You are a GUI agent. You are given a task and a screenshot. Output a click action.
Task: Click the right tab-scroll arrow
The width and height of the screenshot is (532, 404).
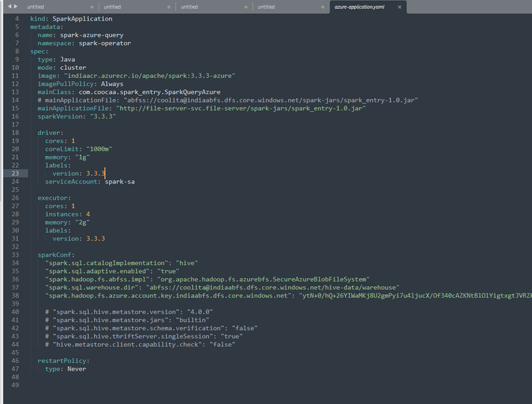coord(15,6)
